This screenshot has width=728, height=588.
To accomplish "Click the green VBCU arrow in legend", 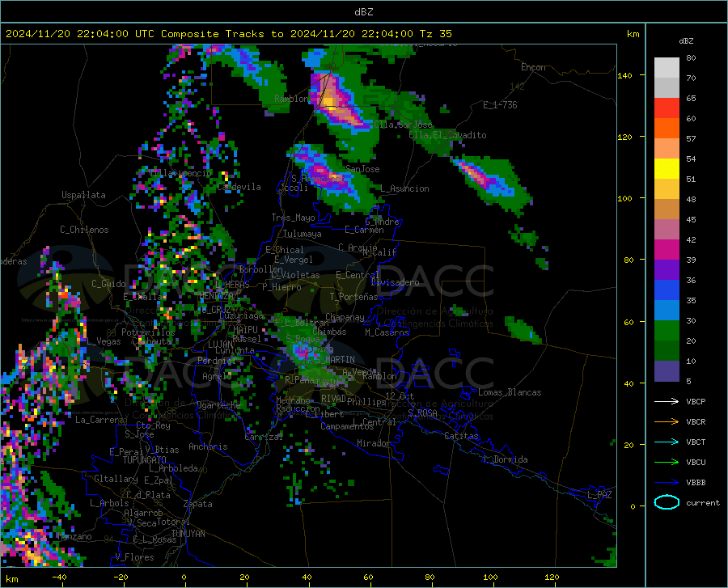I will pyautogui.click(x=667, y=463).
